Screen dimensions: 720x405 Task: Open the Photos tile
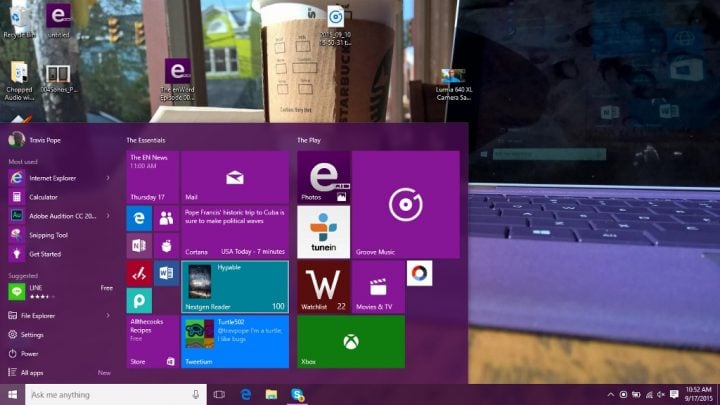[323, 177]
